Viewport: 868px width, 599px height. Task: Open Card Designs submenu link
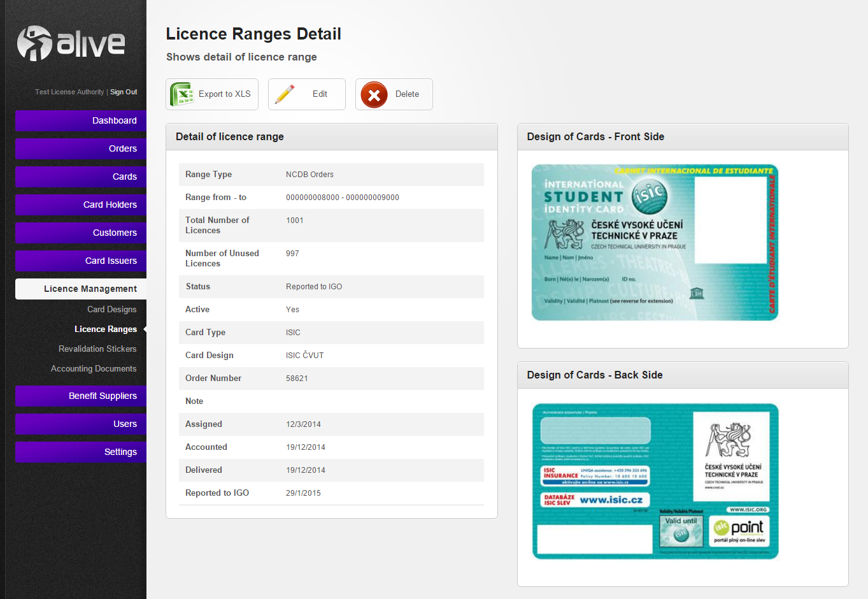(111, 309)
